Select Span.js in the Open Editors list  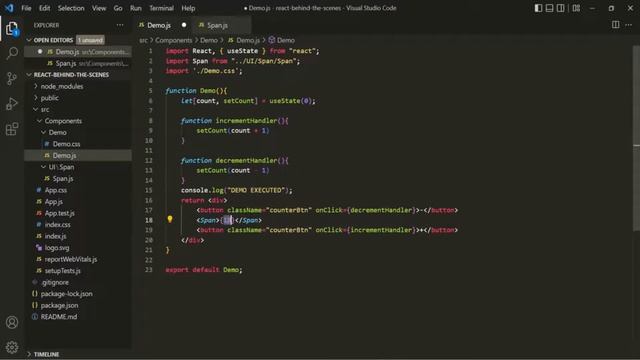[78, 63]
